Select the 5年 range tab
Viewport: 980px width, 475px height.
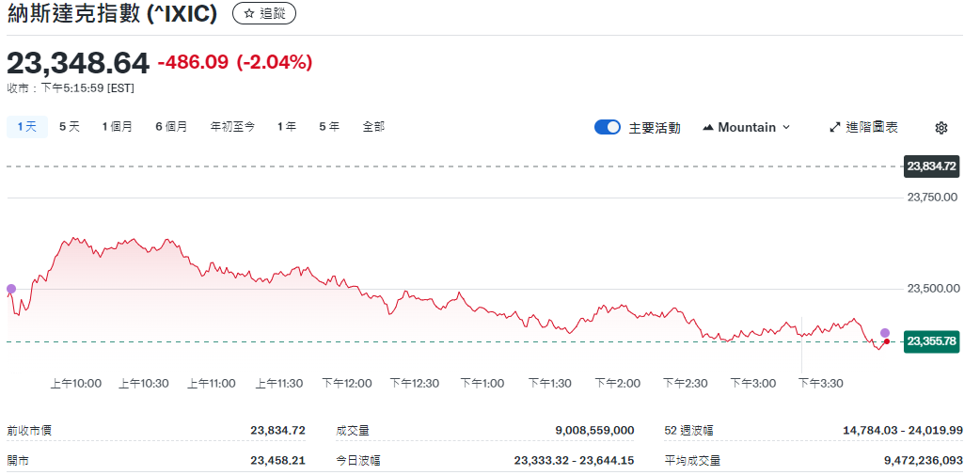coord(329,126)
